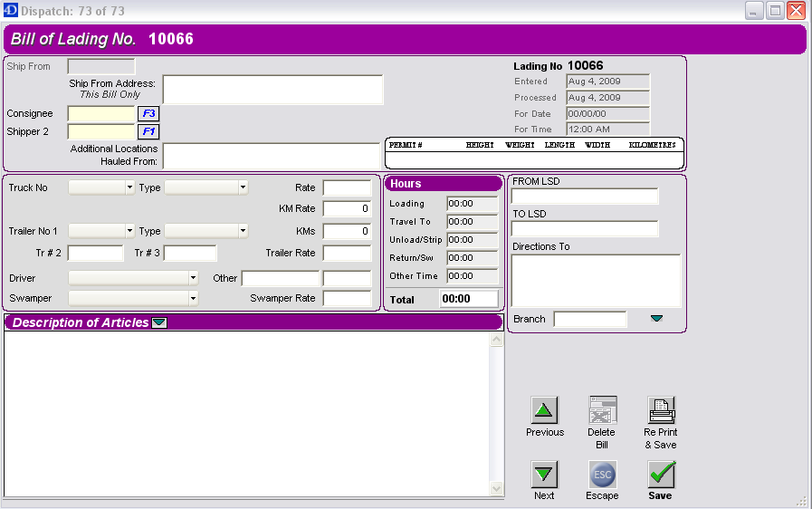
Task: Go to the Next record arrow icon
Action: point(544,475)
